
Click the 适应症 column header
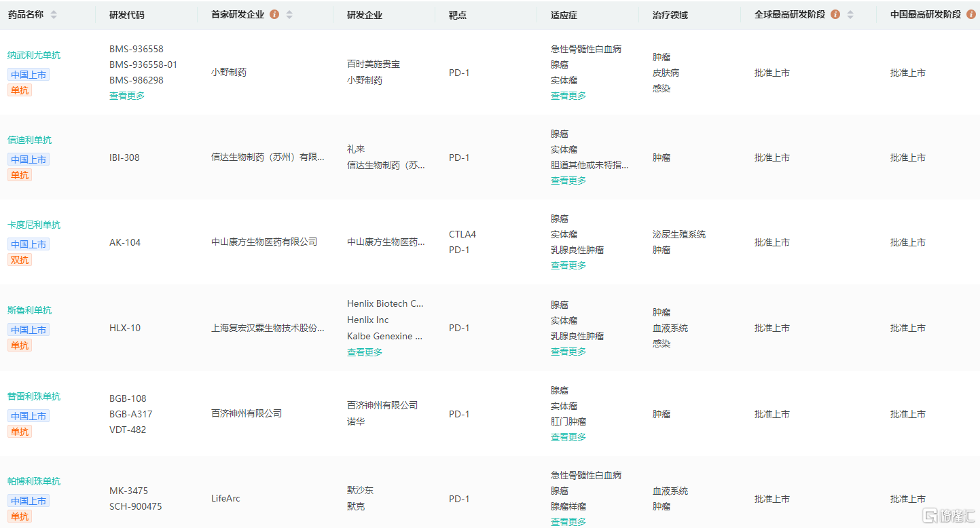564,15
